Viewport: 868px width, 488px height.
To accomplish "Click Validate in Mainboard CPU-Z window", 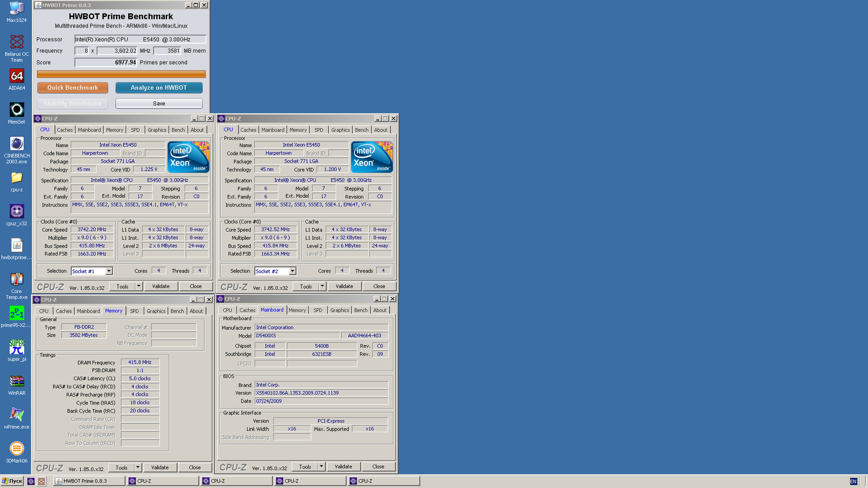I will coord(344,467).
